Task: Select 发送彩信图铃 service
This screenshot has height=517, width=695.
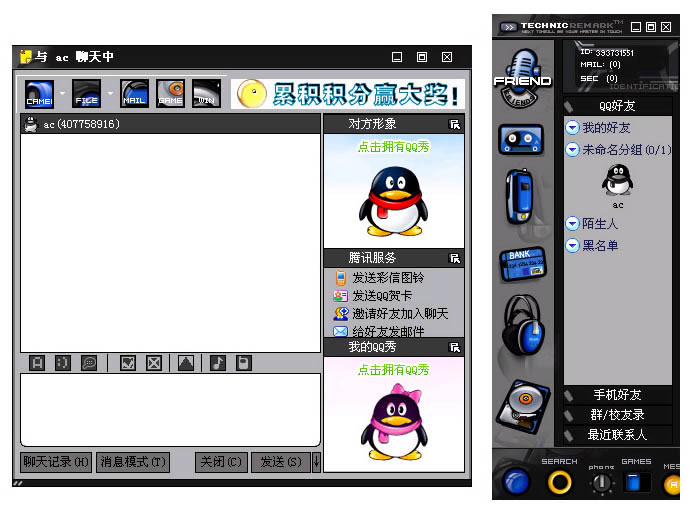Action: [x=380, y=278]
